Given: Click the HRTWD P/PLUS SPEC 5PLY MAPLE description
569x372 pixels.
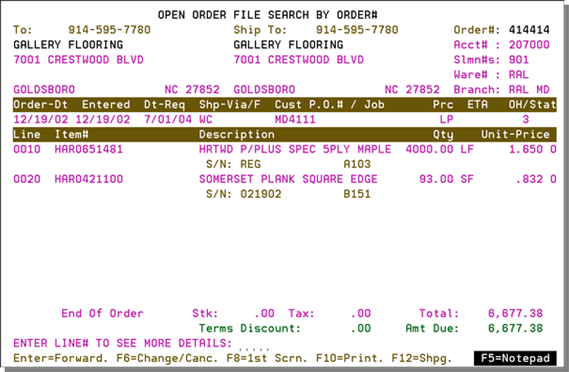Looking at the screenshot, I should (x=295, y=149).
